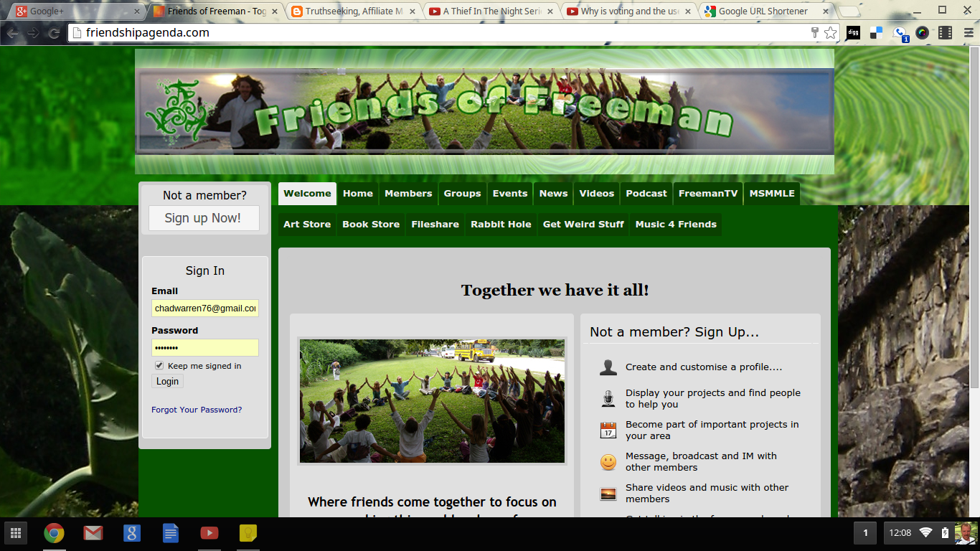This screenshot has height=551, width=980.
Task: Open a new browser tab
Action: tap(849, 11)
